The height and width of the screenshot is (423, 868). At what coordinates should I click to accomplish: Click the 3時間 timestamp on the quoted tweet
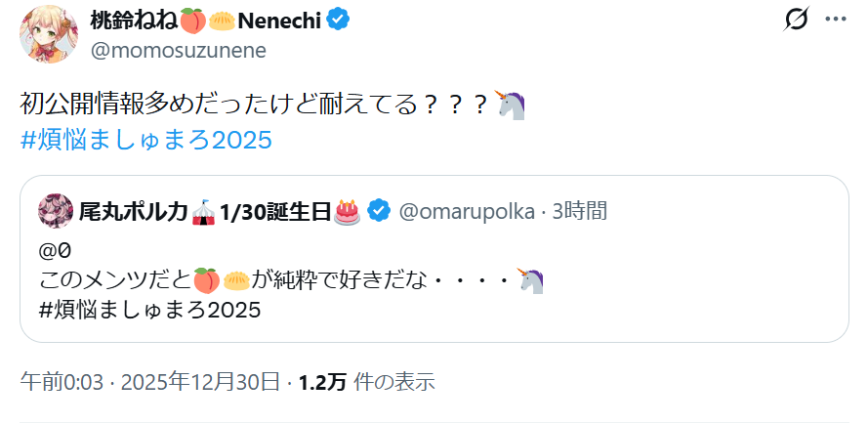[581, 210]
